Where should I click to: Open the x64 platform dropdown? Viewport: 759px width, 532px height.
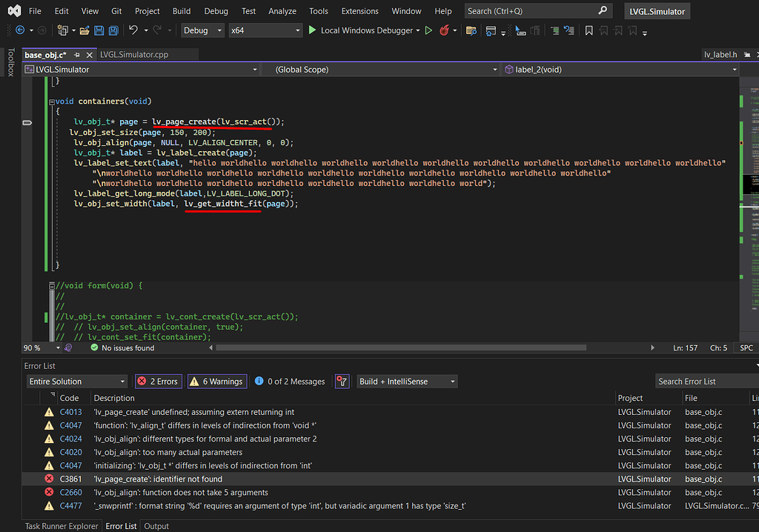click(x=265, y=30)
